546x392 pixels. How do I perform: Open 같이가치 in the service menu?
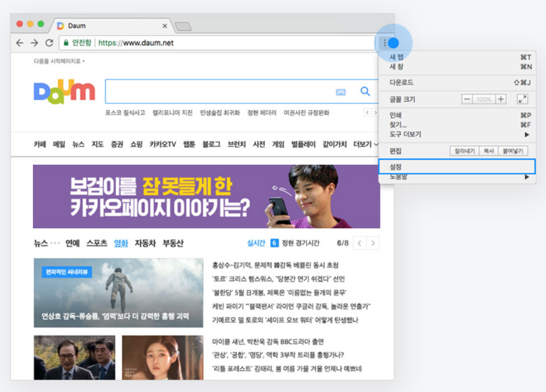pyautogui.click(x=334, y=144)
